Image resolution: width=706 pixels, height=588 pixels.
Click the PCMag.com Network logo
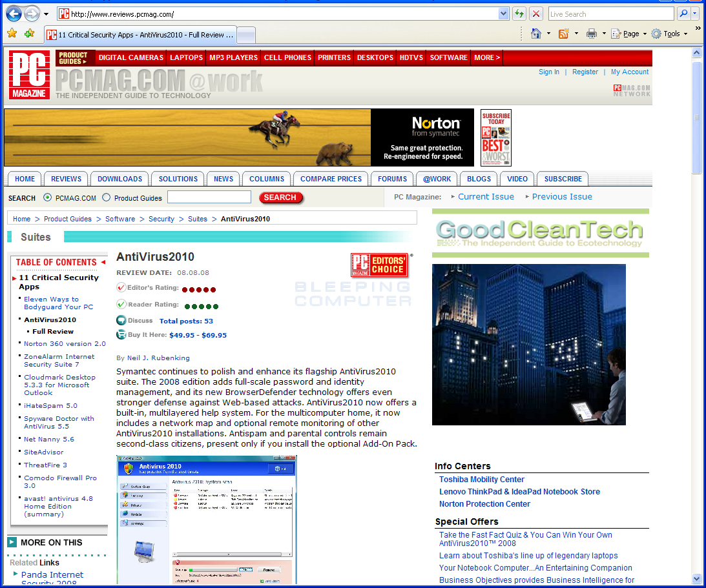click(x=631, y=90)
